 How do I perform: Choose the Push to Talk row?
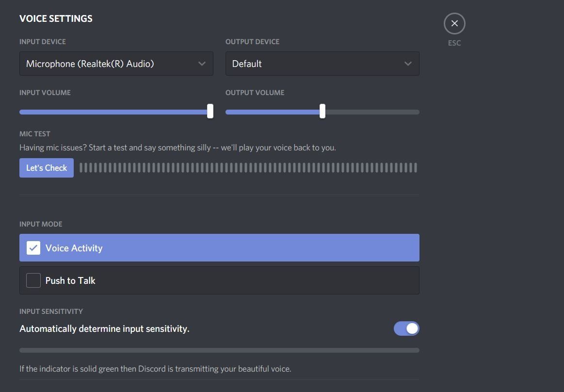coord(219,280)
